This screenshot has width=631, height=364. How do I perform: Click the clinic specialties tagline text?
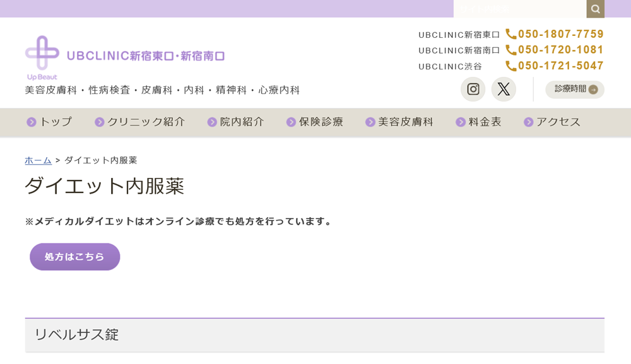tap(162, 90)
